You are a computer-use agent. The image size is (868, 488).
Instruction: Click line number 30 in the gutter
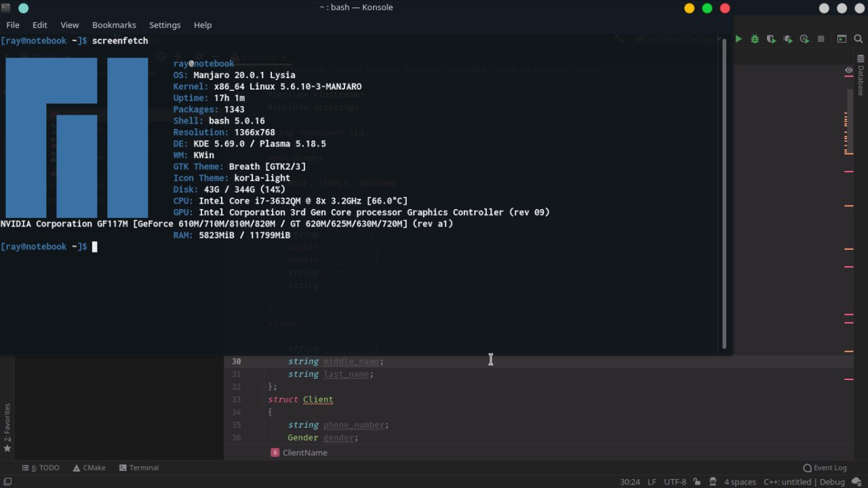(x=236, y=362)
